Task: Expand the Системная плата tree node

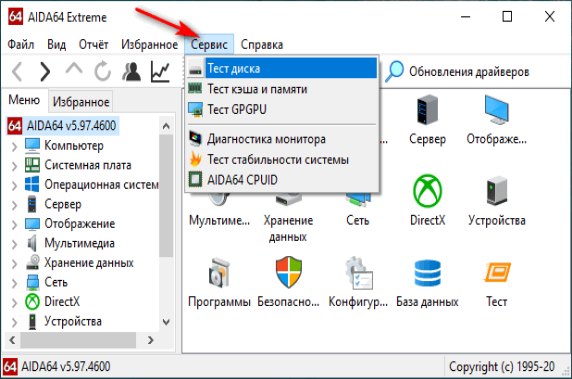Action: tap(14, 166)
